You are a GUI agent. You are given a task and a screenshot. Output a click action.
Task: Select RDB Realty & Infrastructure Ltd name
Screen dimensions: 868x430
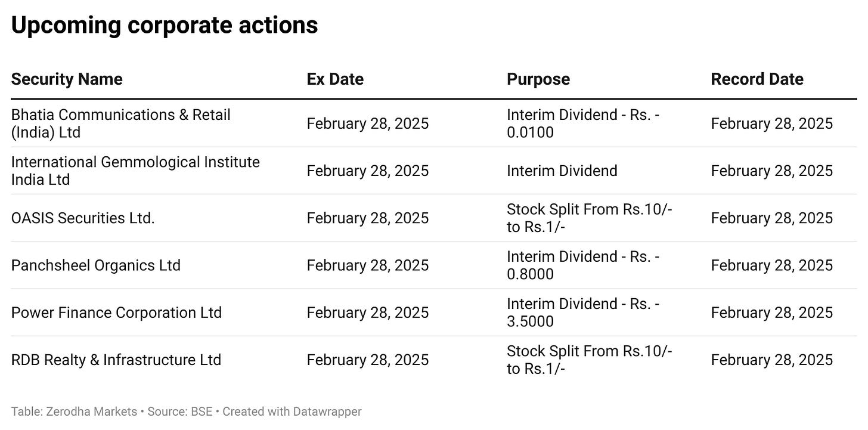pyautogui.click(x=116, y=360)
